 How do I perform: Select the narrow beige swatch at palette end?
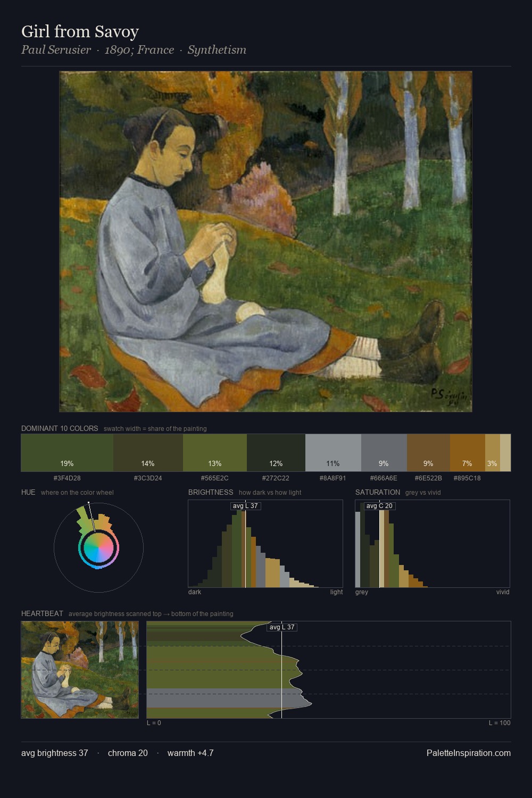(505, 453)
